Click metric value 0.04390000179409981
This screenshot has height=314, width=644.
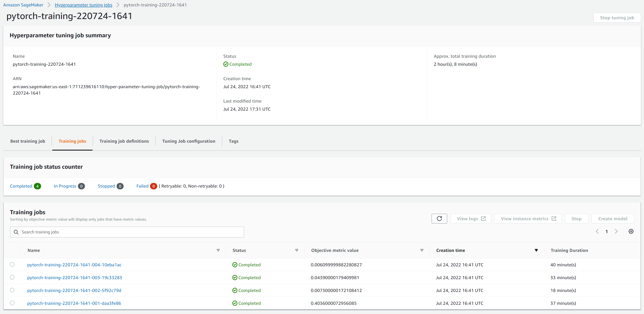pyautogui.click(x=335, y=278)
